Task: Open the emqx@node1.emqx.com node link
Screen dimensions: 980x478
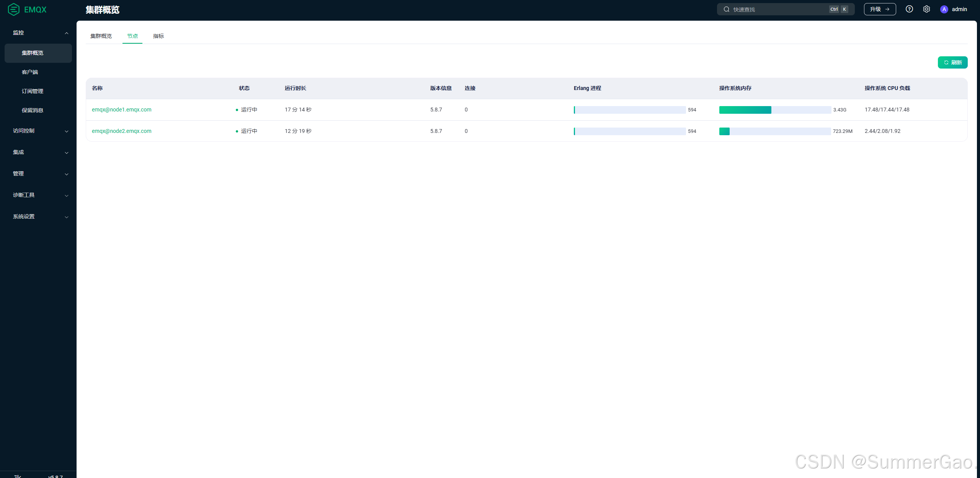Action: click(122, 110)
